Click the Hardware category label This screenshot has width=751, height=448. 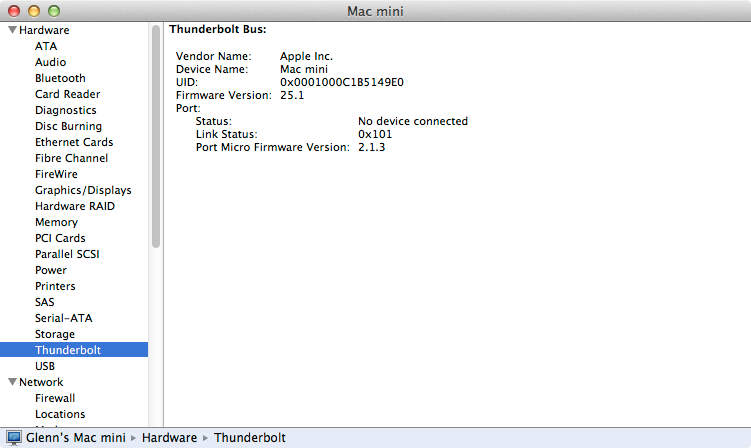pyautogui.click(x=44, y=30)
